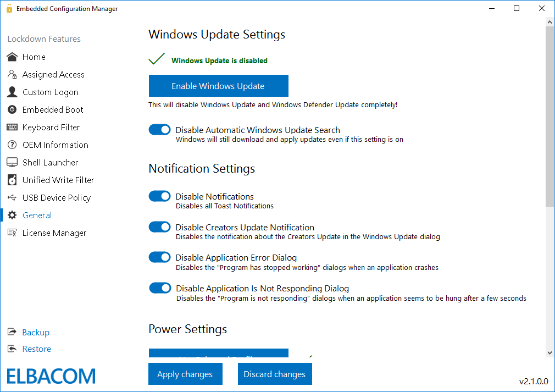Click the OEM Information question mark icon
Image resolution: width=555 pixels, height=392 pixels.
coord(12,145)
